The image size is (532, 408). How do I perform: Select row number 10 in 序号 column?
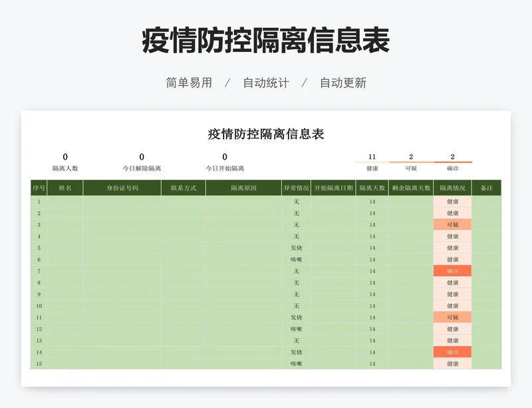point(39,306)
